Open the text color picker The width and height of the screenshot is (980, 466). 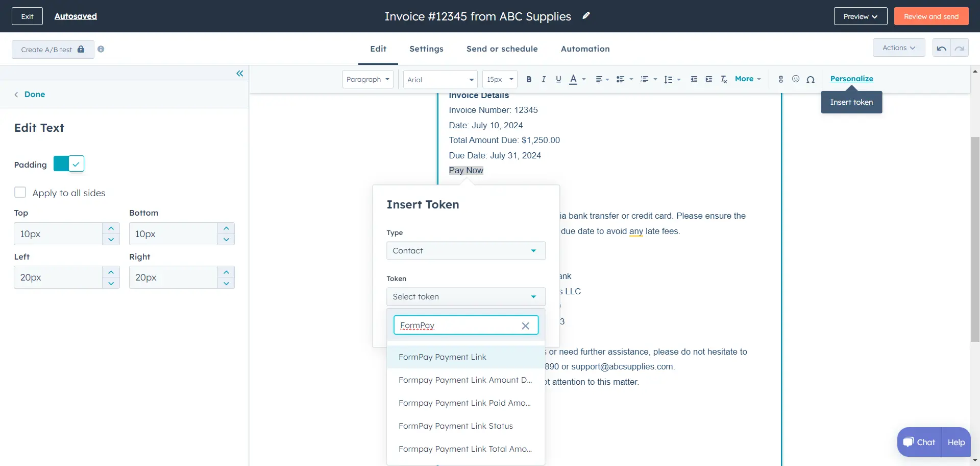573,79
